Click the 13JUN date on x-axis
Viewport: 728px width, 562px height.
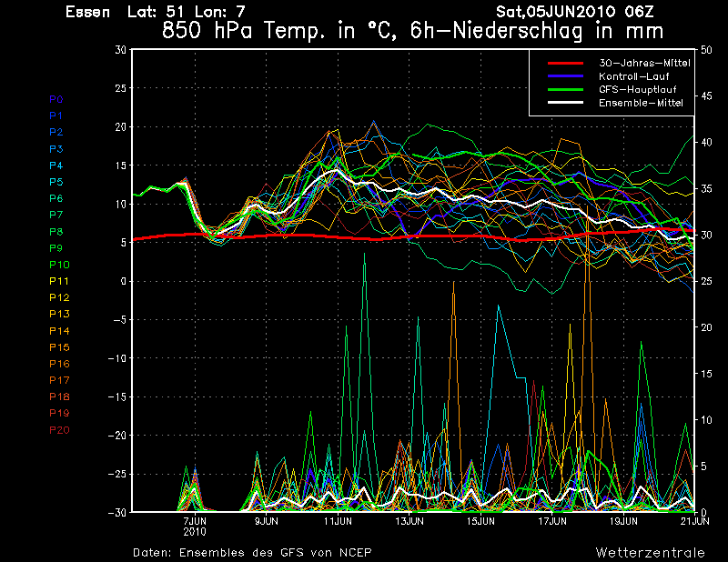[x=409, y=521]
